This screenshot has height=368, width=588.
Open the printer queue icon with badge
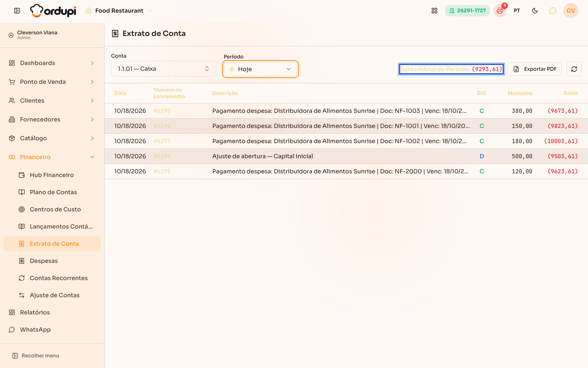(500, 11)
